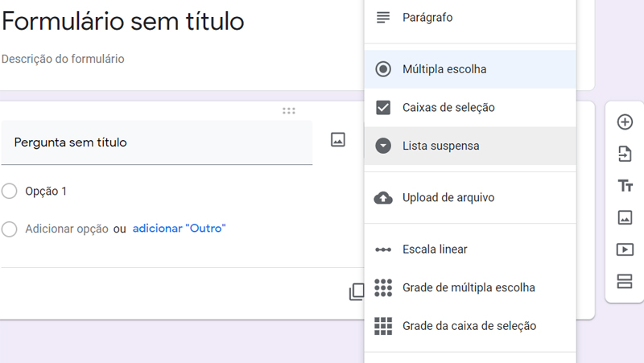Choose Lista suspensa question type
This screenshot has height=363, width=644.
pos(470,146)
